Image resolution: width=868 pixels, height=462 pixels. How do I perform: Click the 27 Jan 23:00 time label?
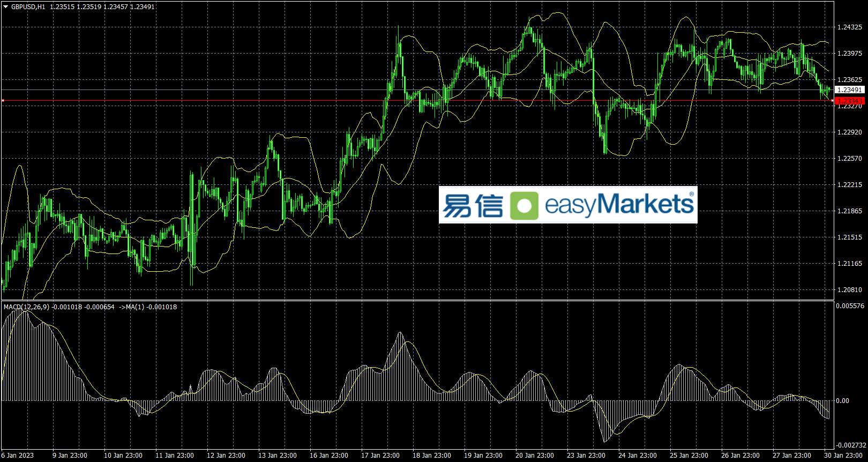(792, 456)
